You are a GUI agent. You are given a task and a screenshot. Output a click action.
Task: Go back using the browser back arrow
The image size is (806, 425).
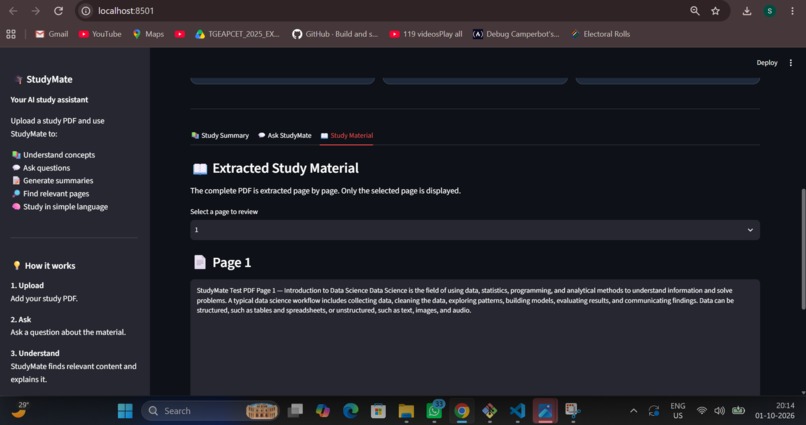(x=13, y=11)
